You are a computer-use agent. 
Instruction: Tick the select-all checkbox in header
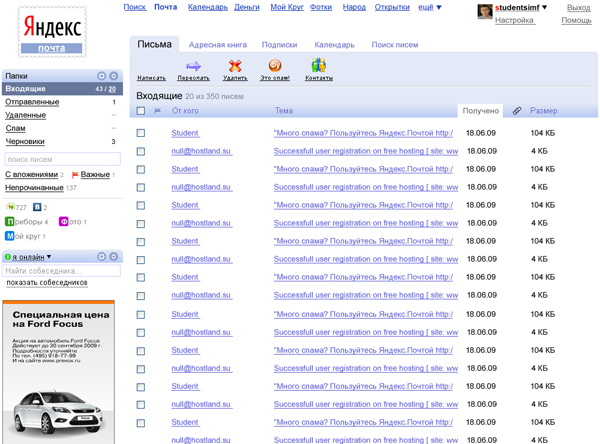(x=141, y=111)
